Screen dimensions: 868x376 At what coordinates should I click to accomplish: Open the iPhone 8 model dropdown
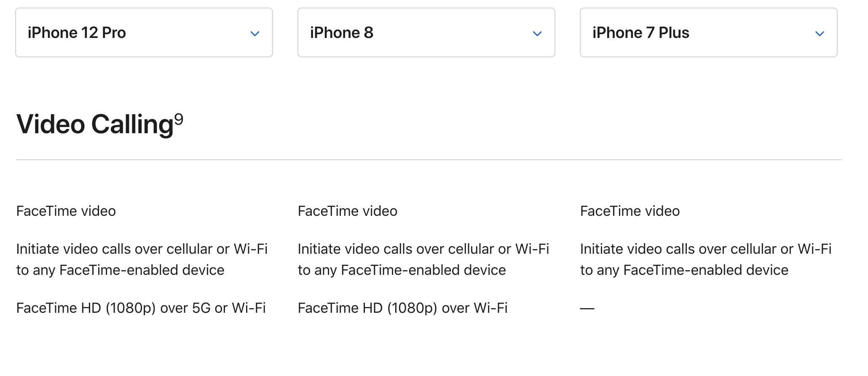[x=426, y=32]
